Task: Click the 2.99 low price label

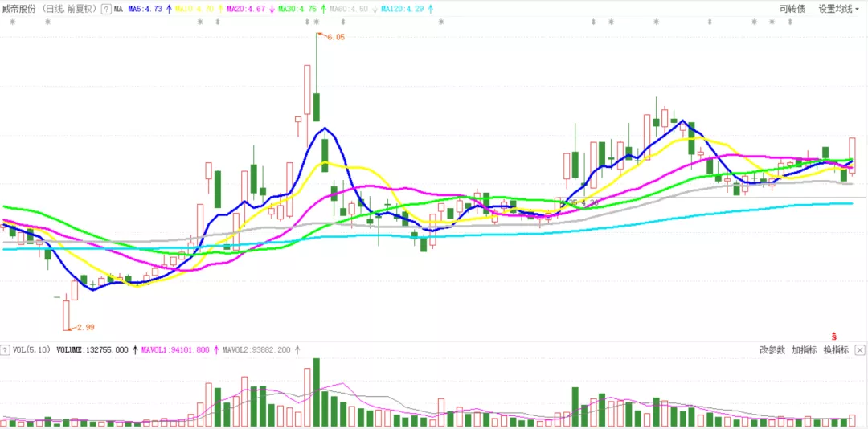Action: tap(86, 327)
